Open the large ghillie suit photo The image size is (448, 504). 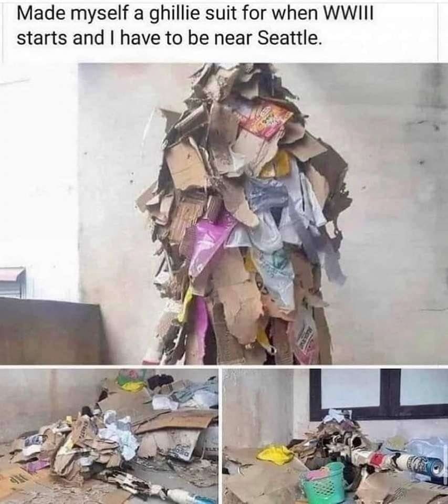[224, 214]
